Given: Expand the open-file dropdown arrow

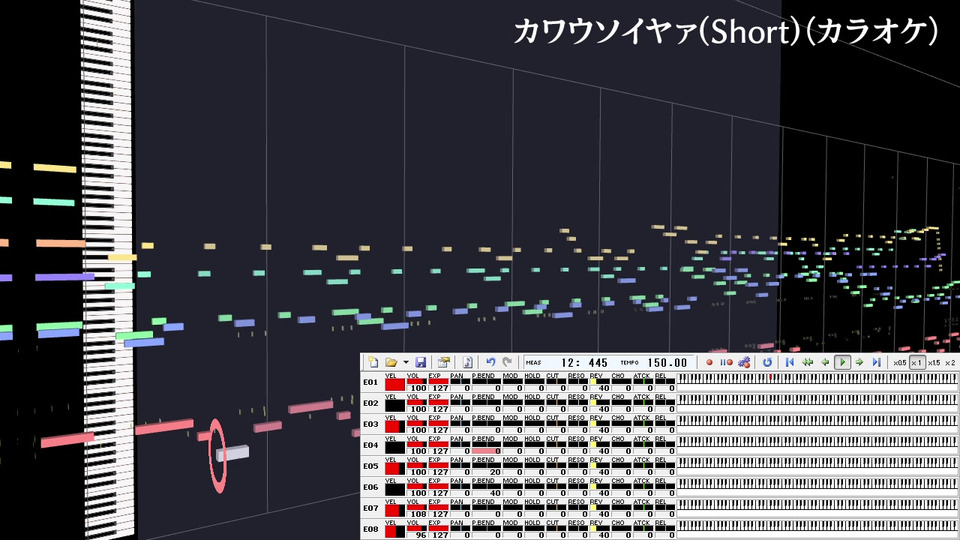Looking at the screenshot, I should (x=405, y=362).
